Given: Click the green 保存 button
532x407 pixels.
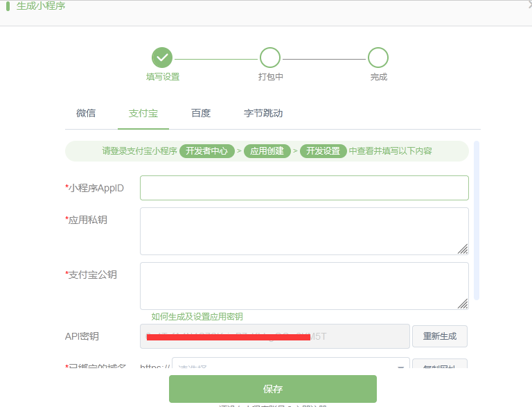Looking at the screenshot, I should (273, 389).
